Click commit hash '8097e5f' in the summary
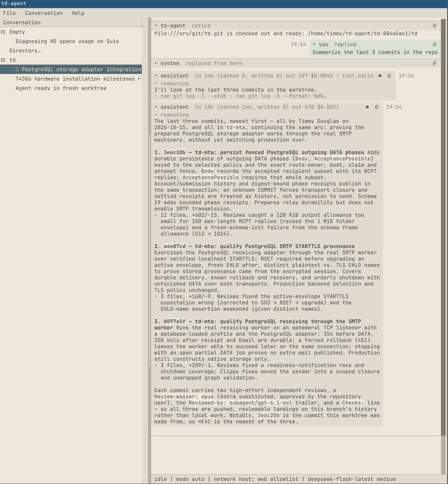448x484 pixels. (x=175, y=321)
